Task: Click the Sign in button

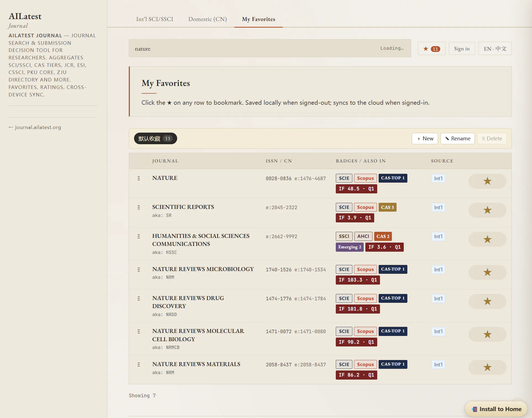Action: (462, 49)
